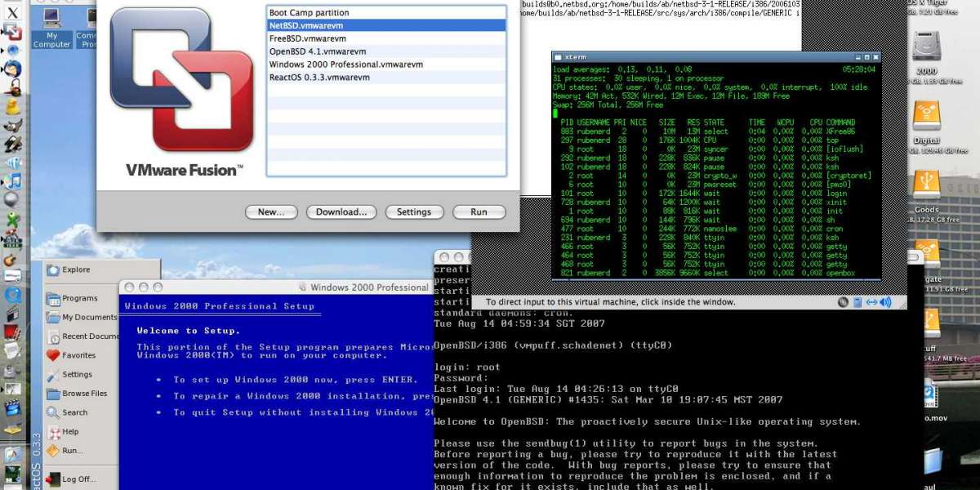
Task: Click the VMware Fusion icon in the Dock
Action: [12, 32]
